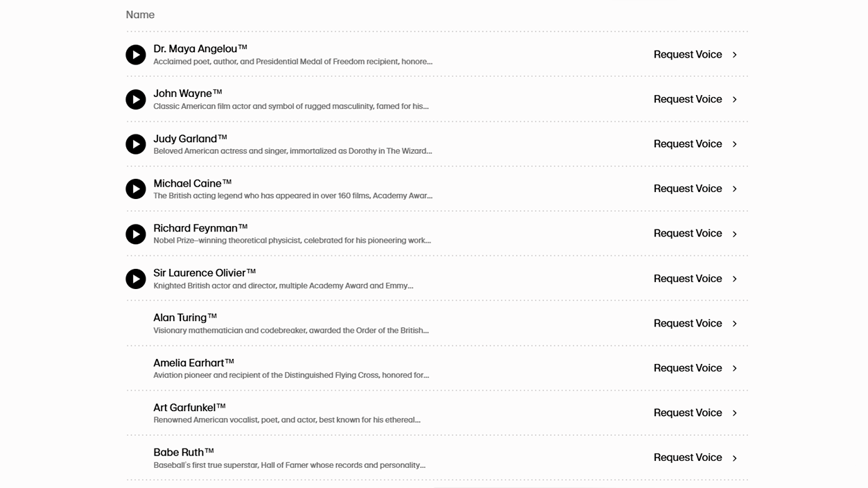Click the Babe Ruth description text
868x488 pixels.
(x=289, y=465)
